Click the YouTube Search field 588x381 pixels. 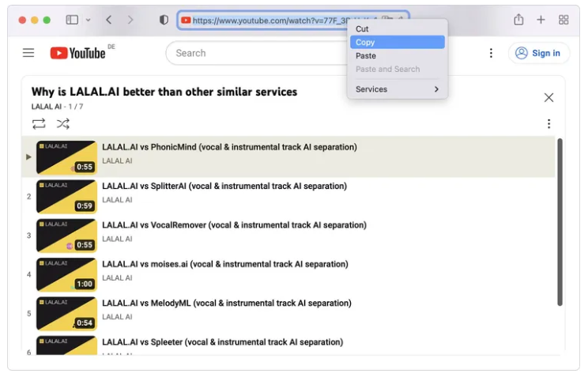tap(258, 53)
